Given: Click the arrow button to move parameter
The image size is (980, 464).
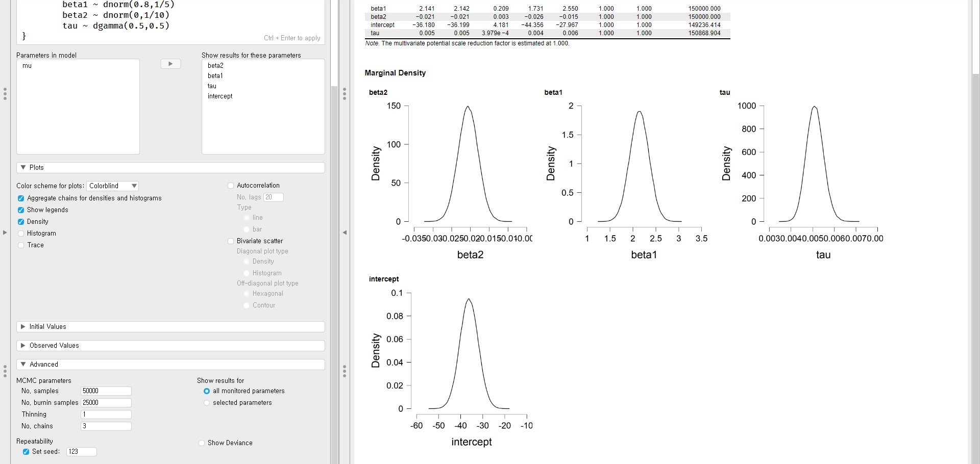Looking at the screenshot, I should click(170, 64).
